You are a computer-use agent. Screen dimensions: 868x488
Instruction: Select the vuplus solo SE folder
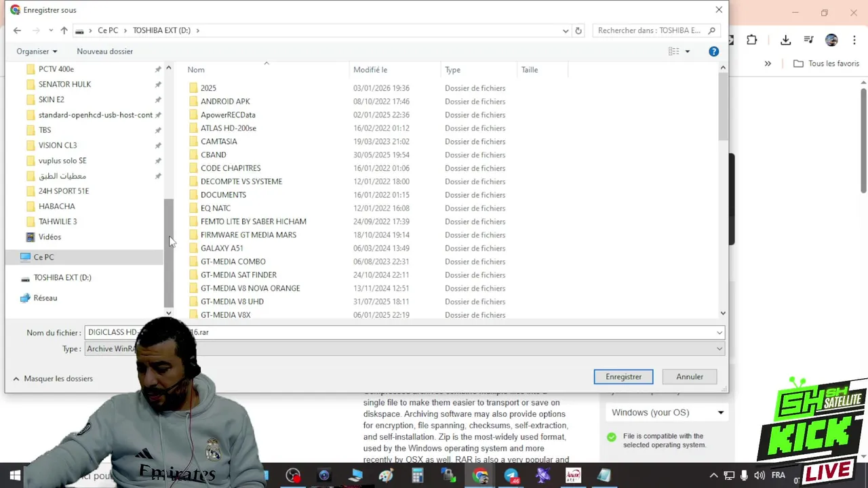[62, 161]
